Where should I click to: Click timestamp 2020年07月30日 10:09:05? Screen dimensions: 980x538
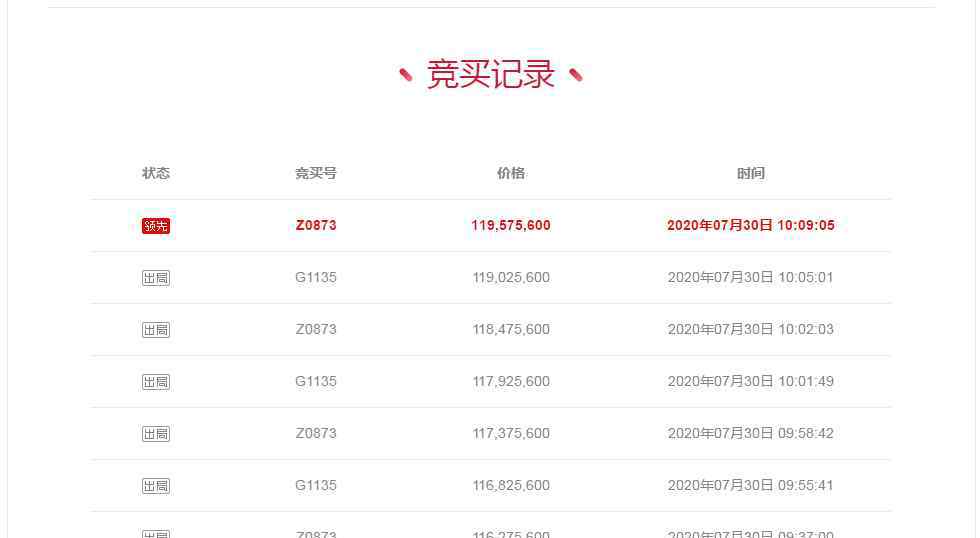click(751, 225)
